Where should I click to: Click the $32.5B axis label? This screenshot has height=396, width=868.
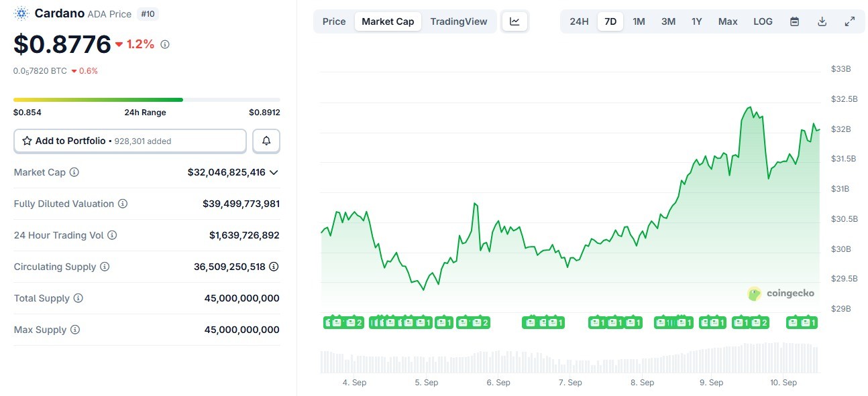coord(844,99)
